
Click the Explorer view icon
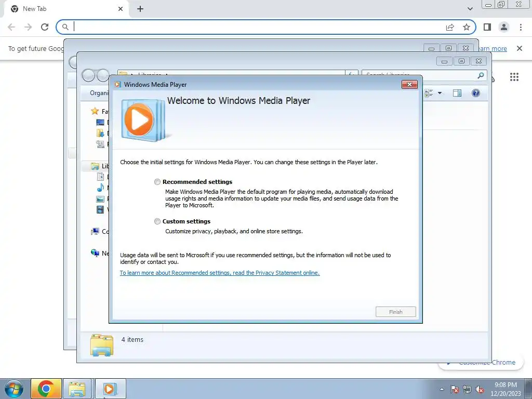coord(429,93)
